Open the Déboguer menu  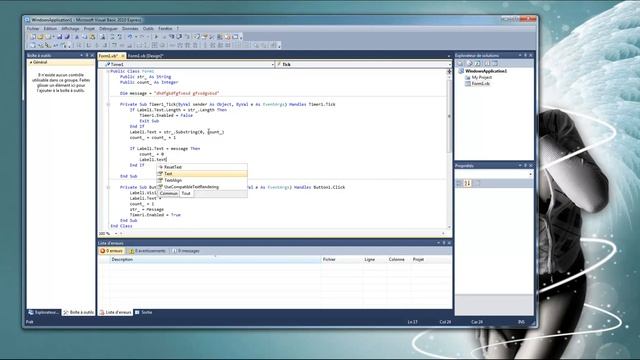tap(108, 29)
